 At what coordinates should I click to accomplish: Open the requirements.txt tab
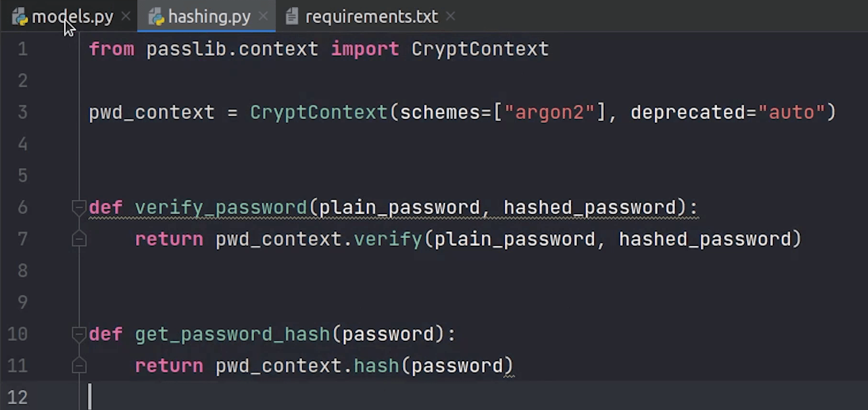click(371, 17)
